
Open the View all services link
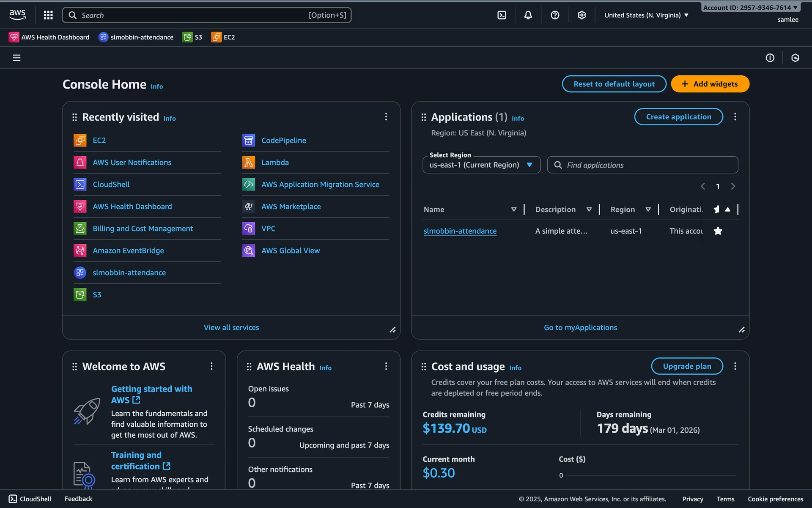[231, 327]
